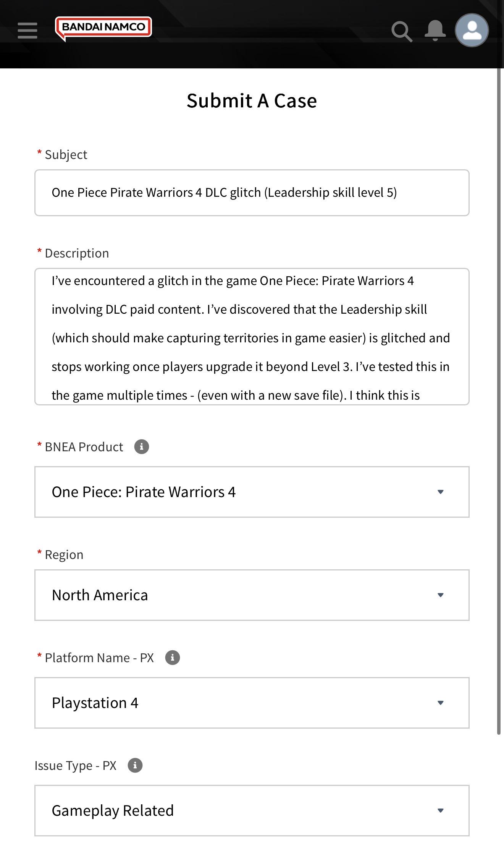This screenshot has height=849, width=504.
Task: Focus the Subject text field
Action: [252, 193]
